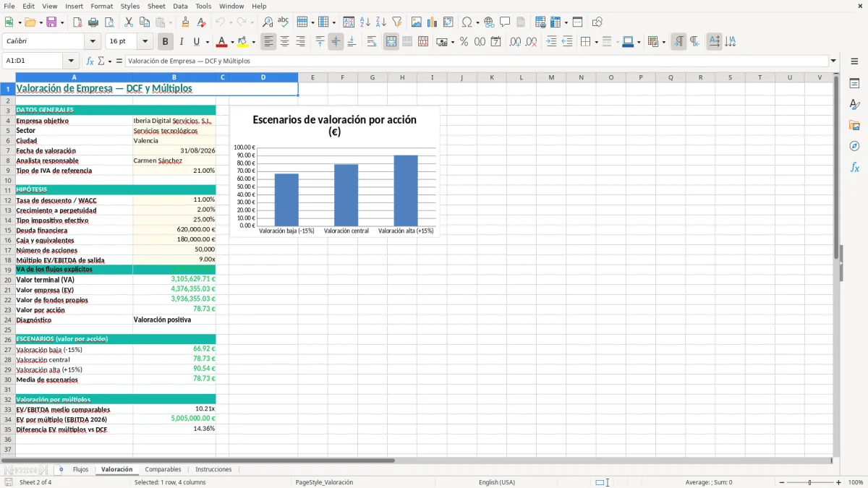
Task: Activate Clone Formatting paintbrush
Action: [x=185, y=22]
